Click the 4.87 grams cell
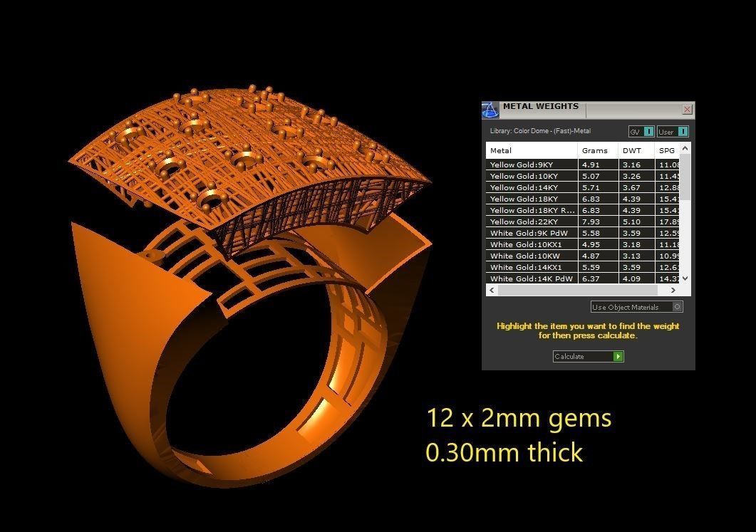Image resolution: width=756 pixels, height=532 pixels. 598,256
